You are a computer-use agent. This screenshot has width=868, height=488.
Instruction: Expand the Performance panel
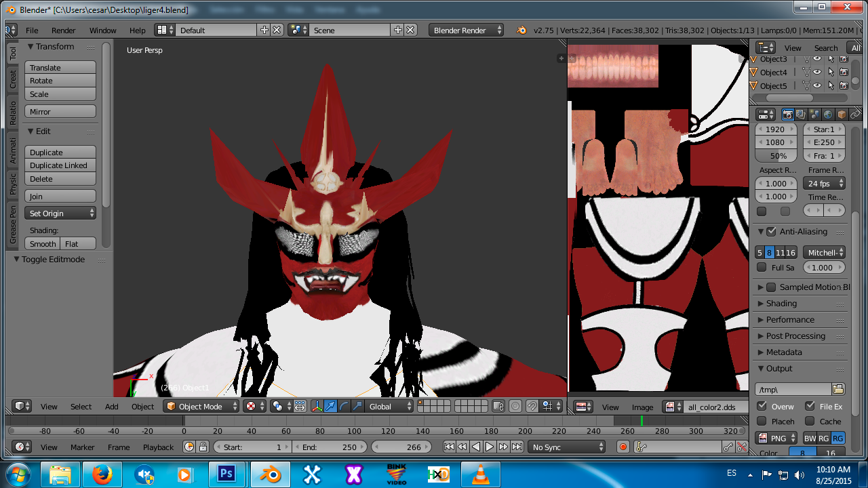[790, 320]
